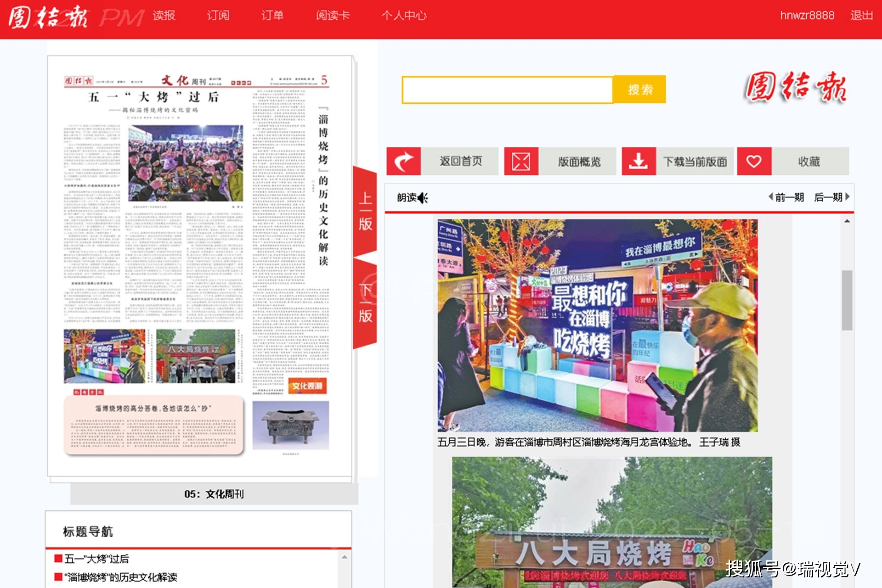
Task: Click the 团结报 logo at top left
Action: [x=48, y=17]
